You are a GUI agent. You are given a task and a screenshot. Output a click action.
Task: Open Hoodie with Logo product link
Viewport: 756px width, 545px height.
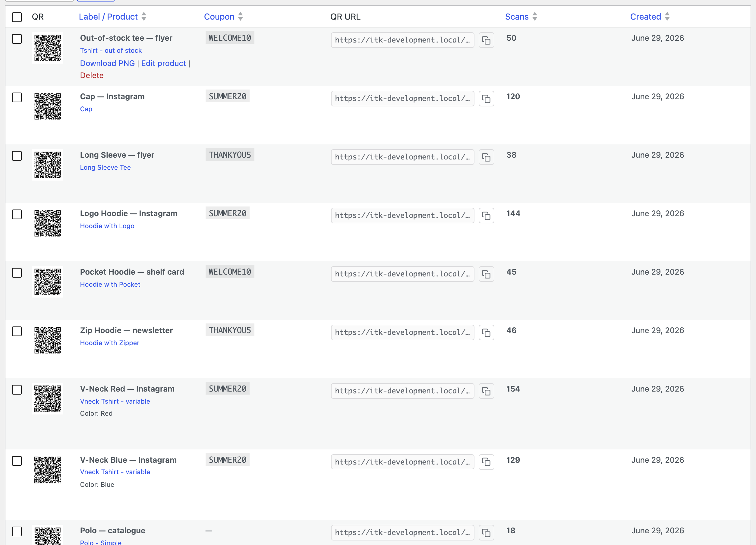click(x=107, y=226)
